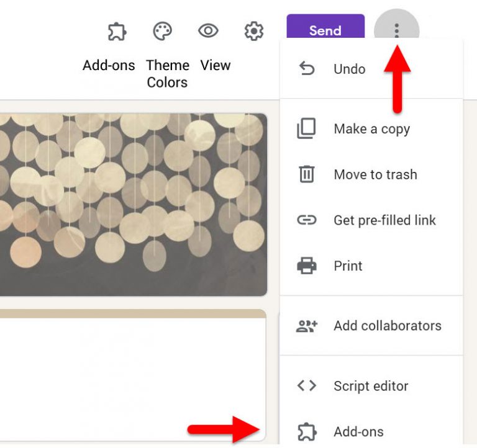Click the tan accent bar atop form card
The height and width of the screenshot is (448, 477).
pyautogui.click(x=133, y=313)
